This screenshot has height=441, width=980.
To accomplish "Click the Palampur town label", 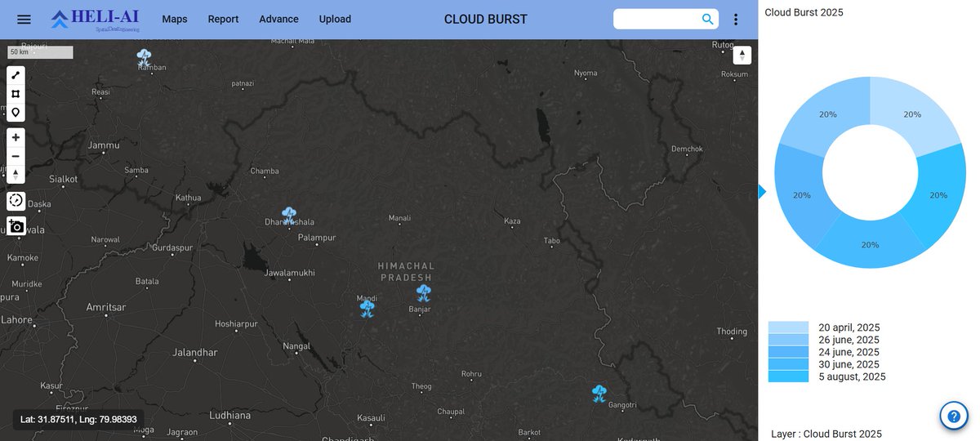I will 317,238.
